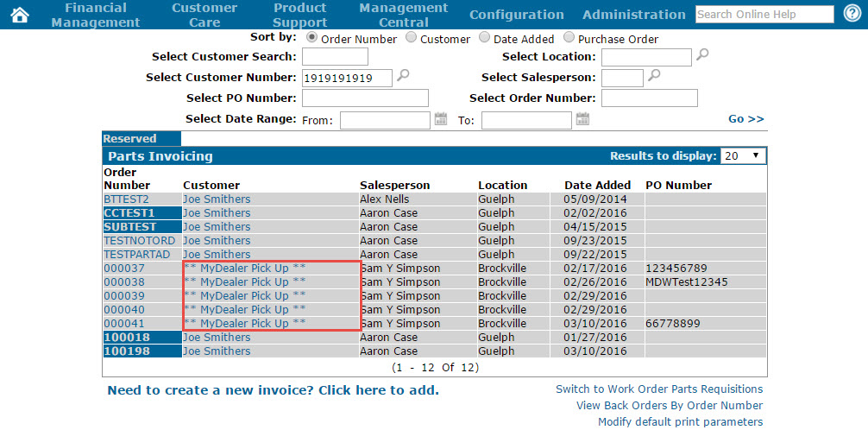
Task: Click View Back Orders By Order Number
Action: 669,406
